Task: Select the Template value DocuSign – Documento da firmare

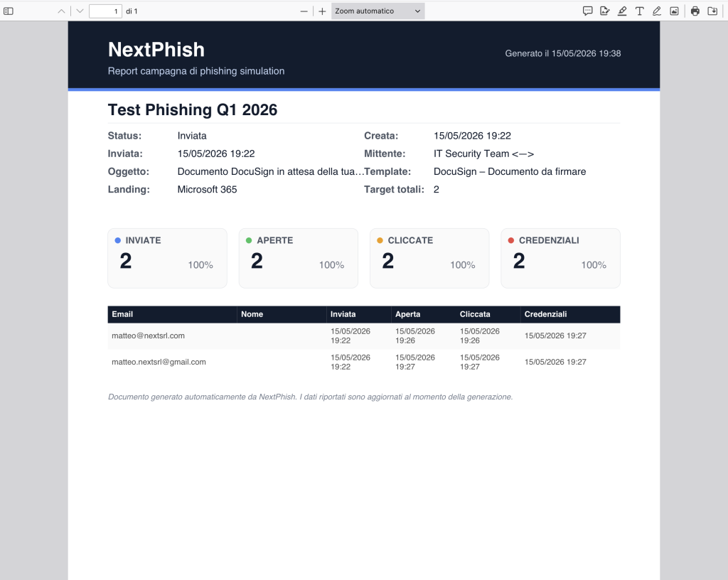Action: tap(510, 172)
